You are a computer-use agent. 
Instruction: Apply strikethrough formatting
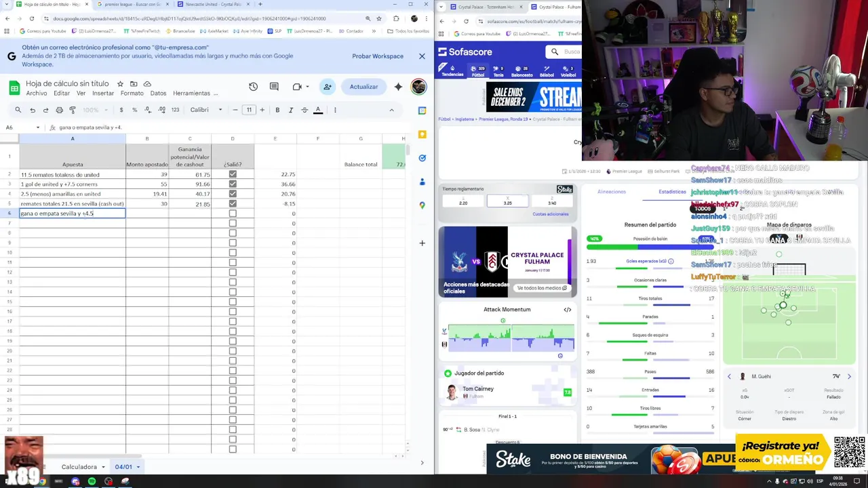click(x=304, y=110)
